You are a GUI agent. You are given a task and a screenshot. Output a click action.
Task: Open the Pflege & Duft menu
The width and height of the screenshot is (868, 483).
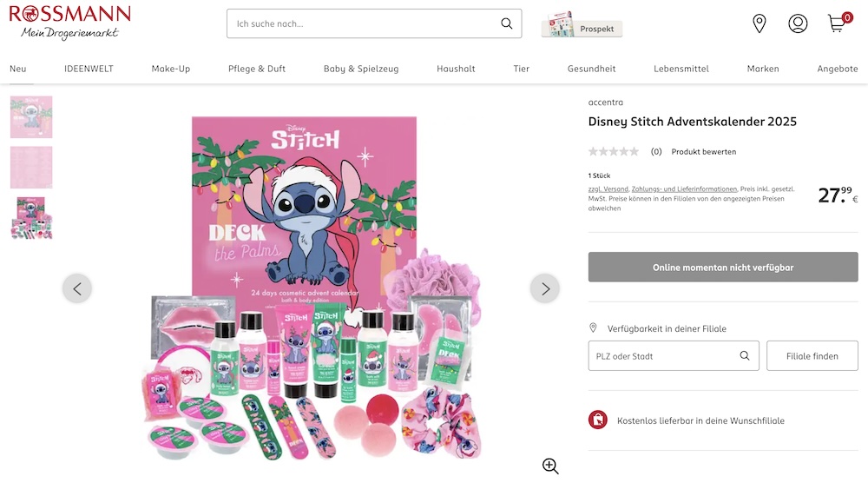pyautogui.click(x=257, y=69)
